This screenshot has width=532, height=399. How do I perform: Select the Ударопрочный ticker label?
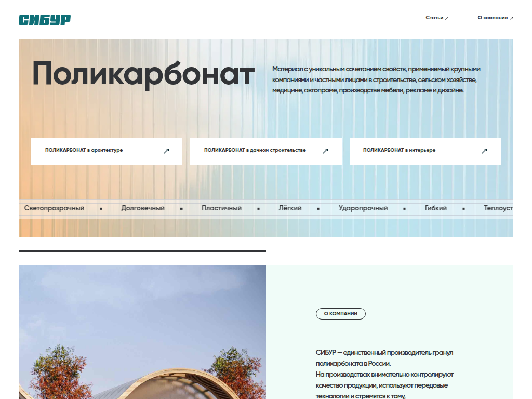click(x=363, y=208)
